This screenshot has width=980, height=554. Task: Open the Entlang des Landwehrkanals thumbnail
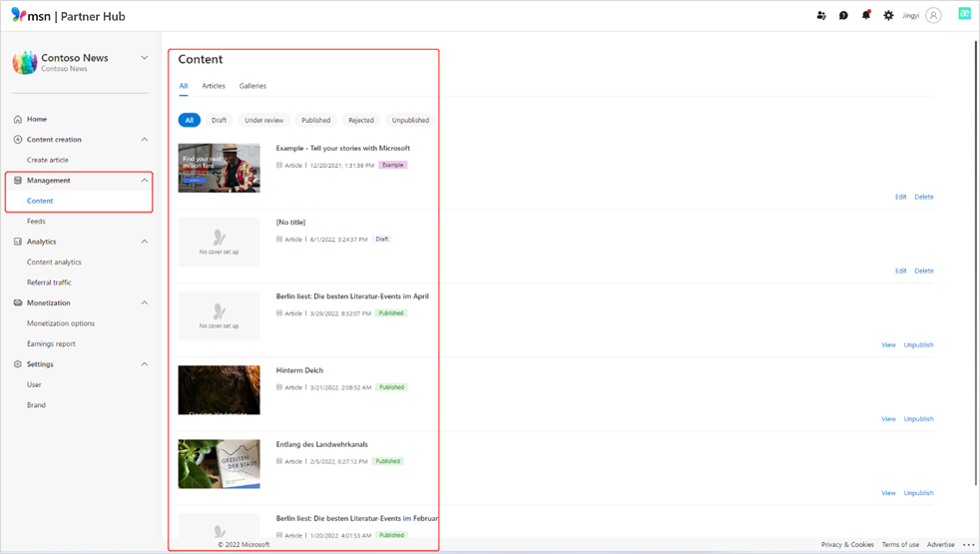219,464
